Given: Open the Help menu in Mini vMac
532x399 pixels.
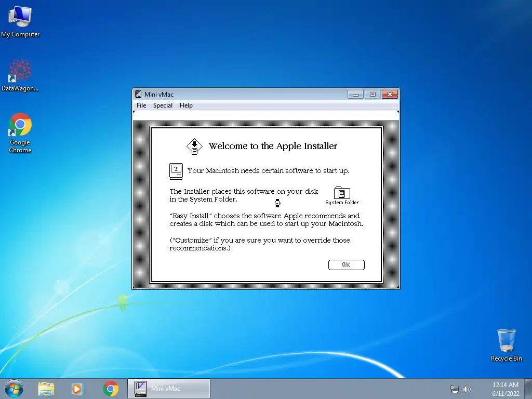Looking at the screenshot, I should pyautogui.click(x=186, y=105).
